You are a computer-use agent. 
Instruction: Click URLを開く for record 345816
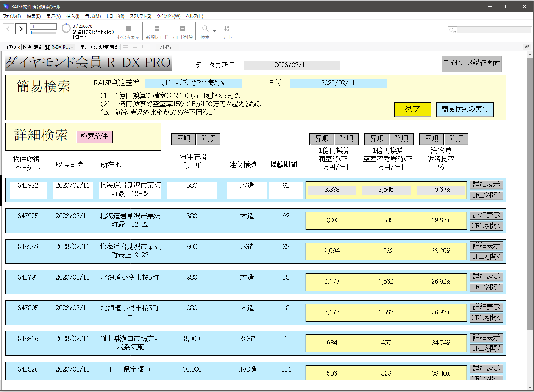point(486,348)
